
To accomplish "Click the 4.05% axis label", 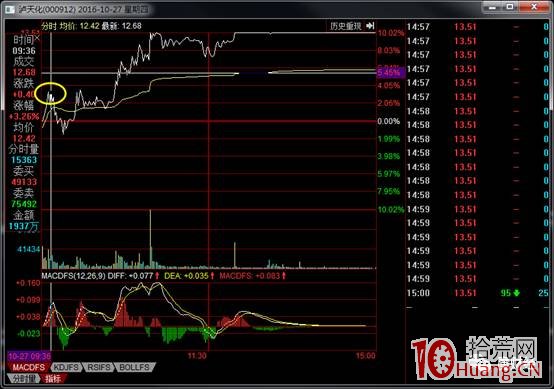I will click(389, 86).
